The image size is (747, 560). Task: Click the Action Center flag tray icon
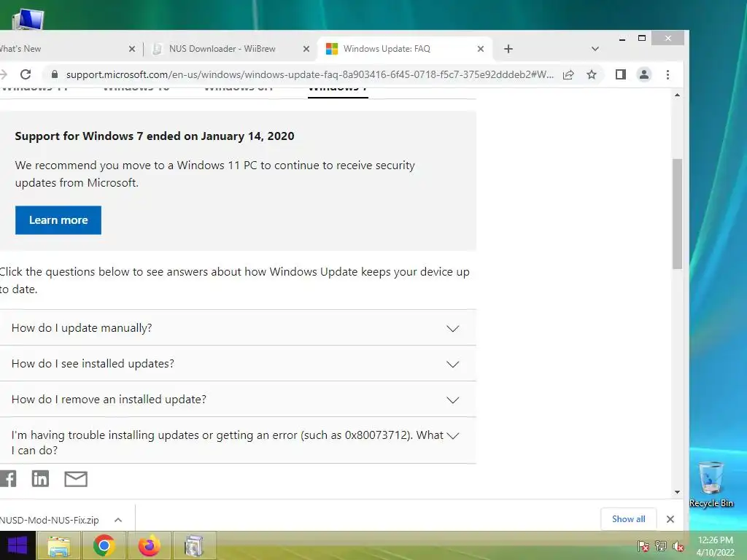click(x=643, y=546)
